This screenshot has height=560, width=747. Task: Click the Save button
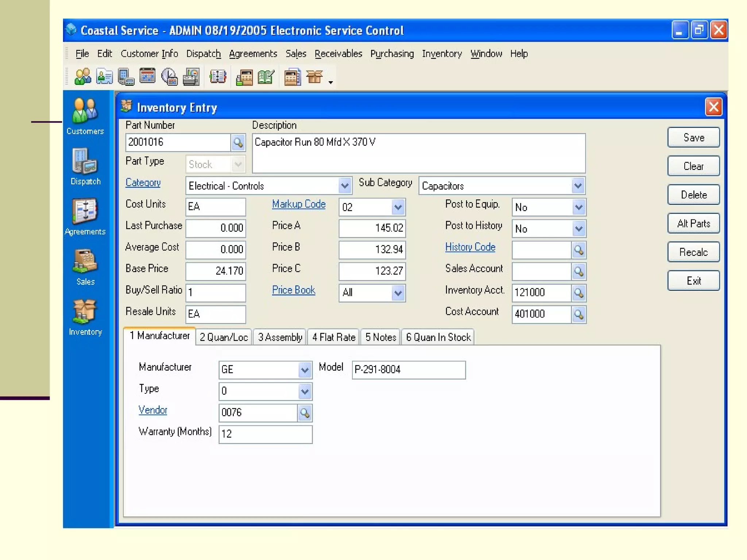coord(693,137)
